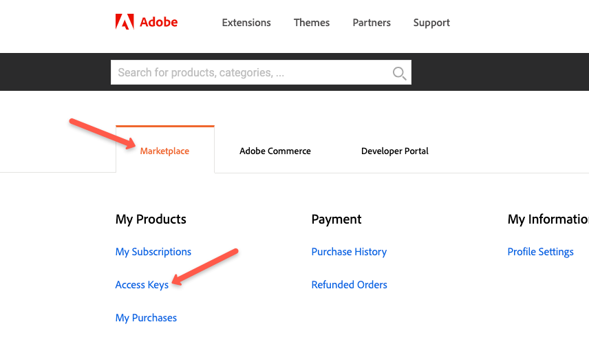This screenshot has width=589, height=364.
Task: Open the Partners menu
Action: [372, 23]
